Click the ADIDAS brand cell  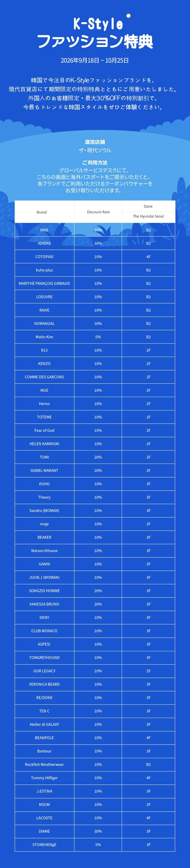44,243
